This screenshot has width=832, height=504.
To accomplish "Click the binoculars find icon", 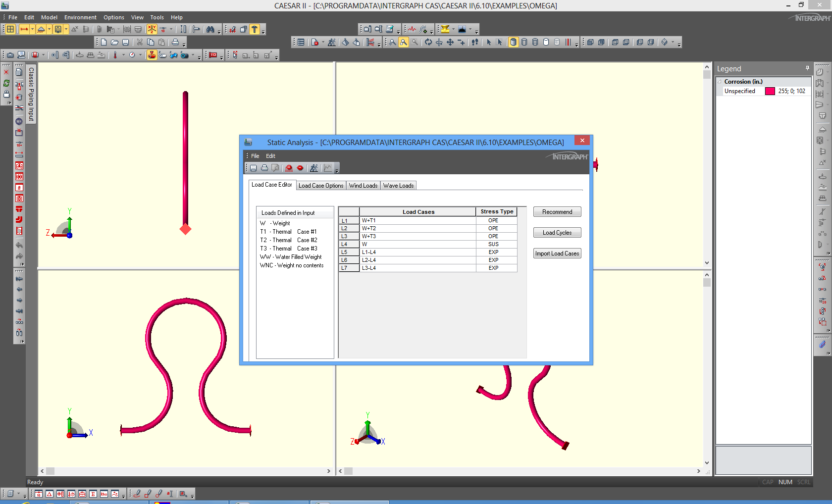I will click(210, 29).
